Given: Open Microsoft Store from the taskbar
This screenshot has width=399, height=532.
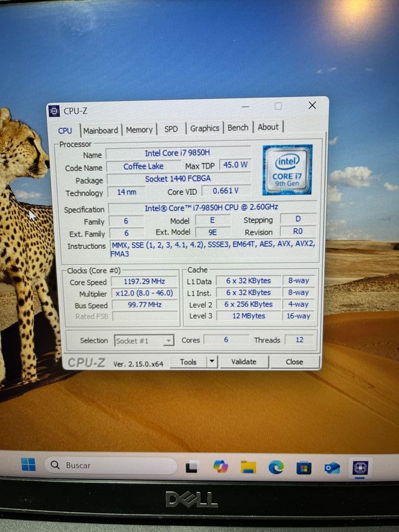Looking at the screenshot, I should click(304, 468).
